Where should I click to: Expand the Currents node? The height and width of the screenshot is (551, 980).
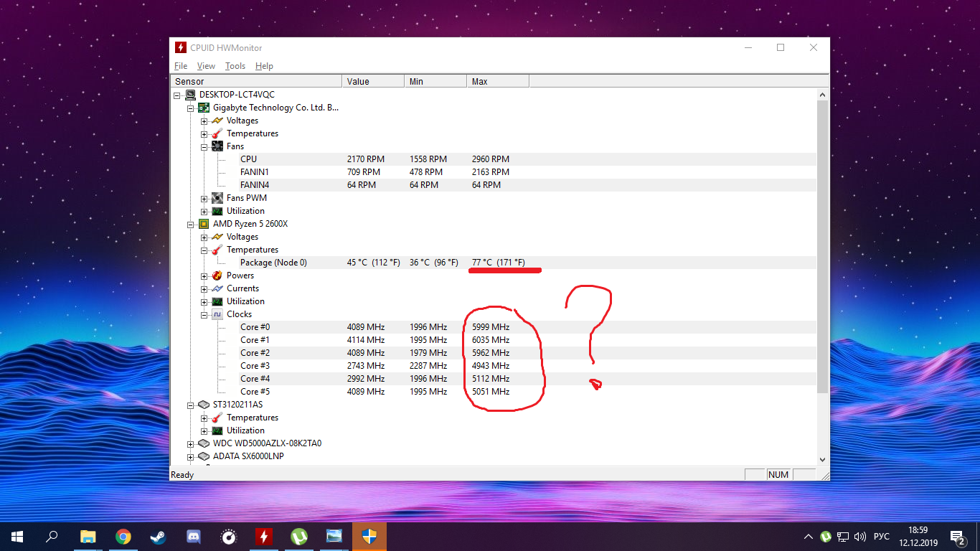click(x=204, y=288)
